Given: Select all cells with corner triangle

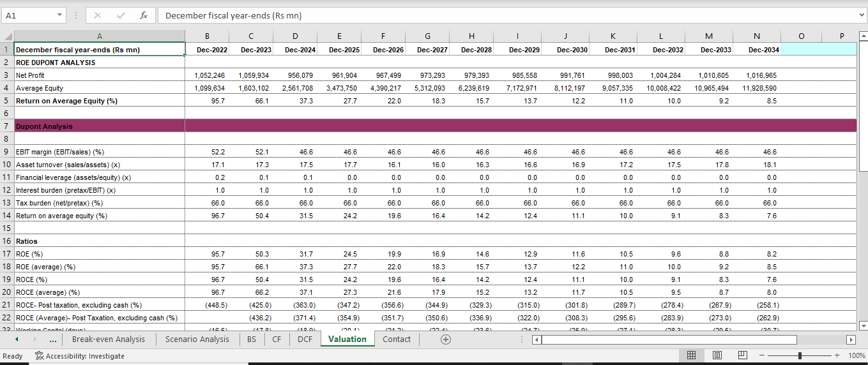Looking at the screenshot, I should tap(6, 36).
